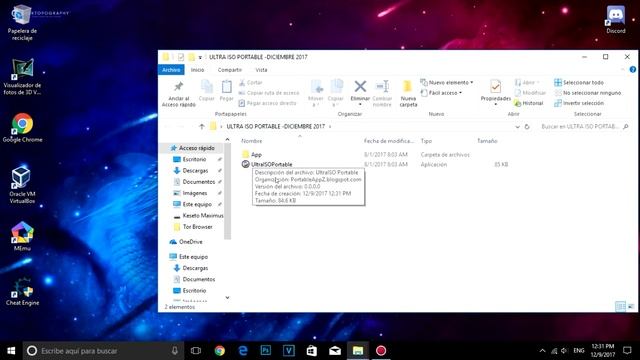Open MEmu desktop shortcut
The width and height of the screenshot is (640, 360).
(22, 236)
